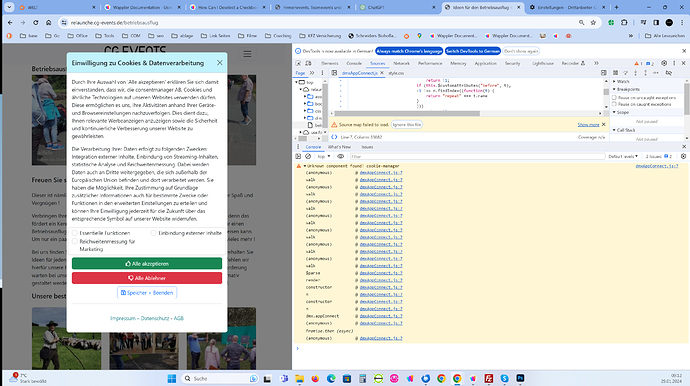Select the DevTools inspect element icon

298,63
